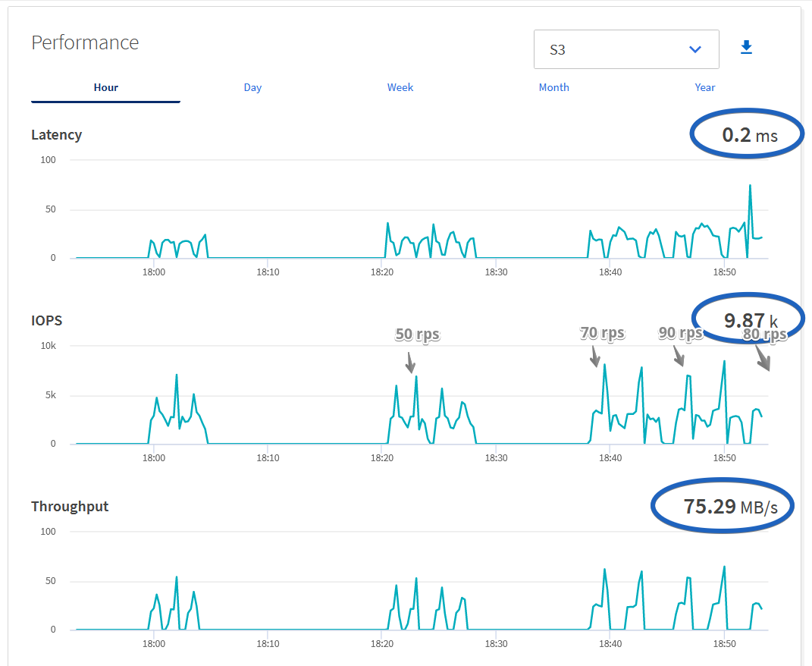The height and width of the screenshot is (666, 812).
Task: Click the 75.29 MB/s throughput value
Action: coord(730,507)
